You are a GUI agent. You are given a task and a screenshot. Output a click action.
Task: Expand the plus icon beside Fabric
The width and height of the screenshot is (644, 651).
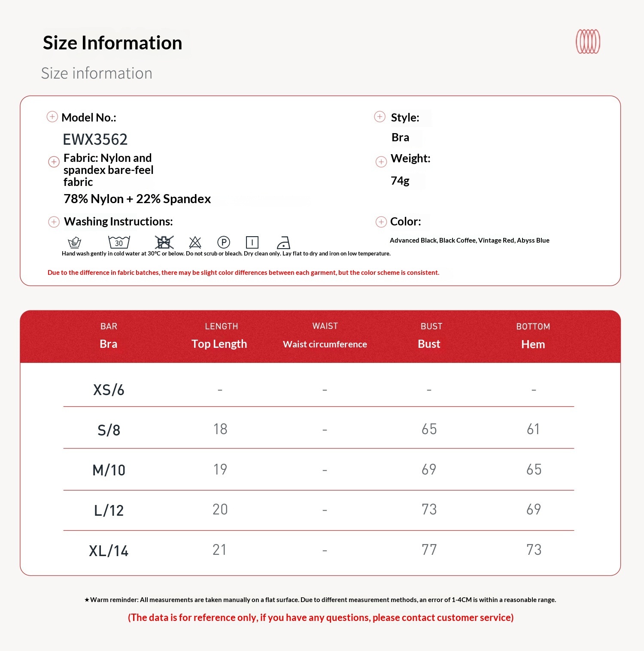(54, 162)
